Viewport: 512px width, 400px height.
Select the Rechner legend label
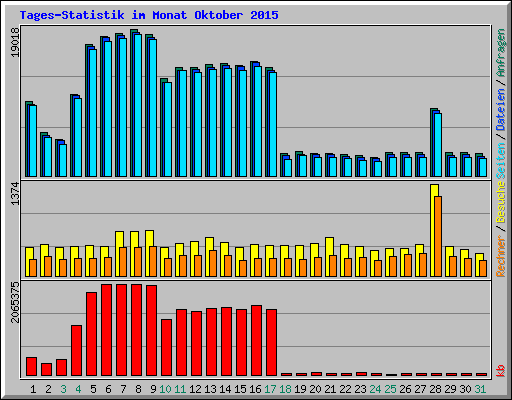(x=501, y=256)
